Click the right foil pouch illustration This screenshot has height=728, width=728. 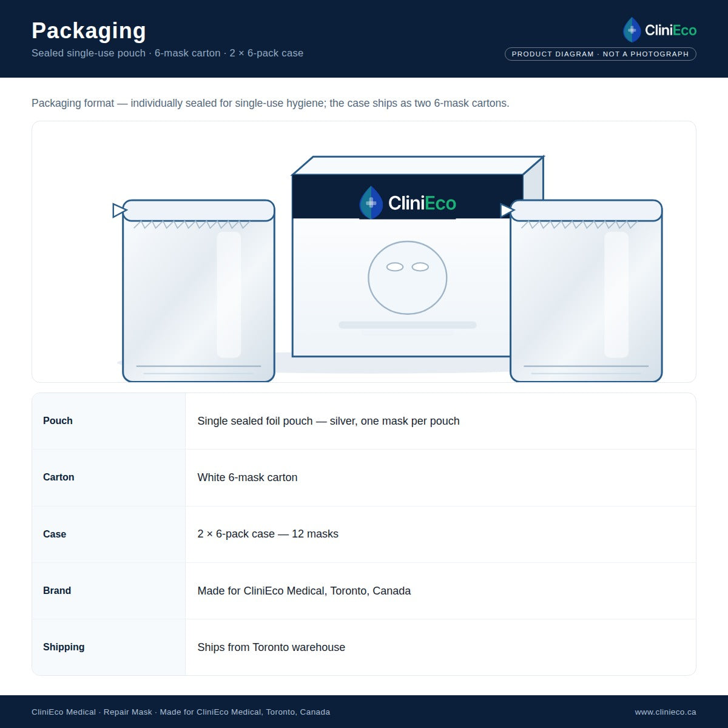click(x=586, y=291)
